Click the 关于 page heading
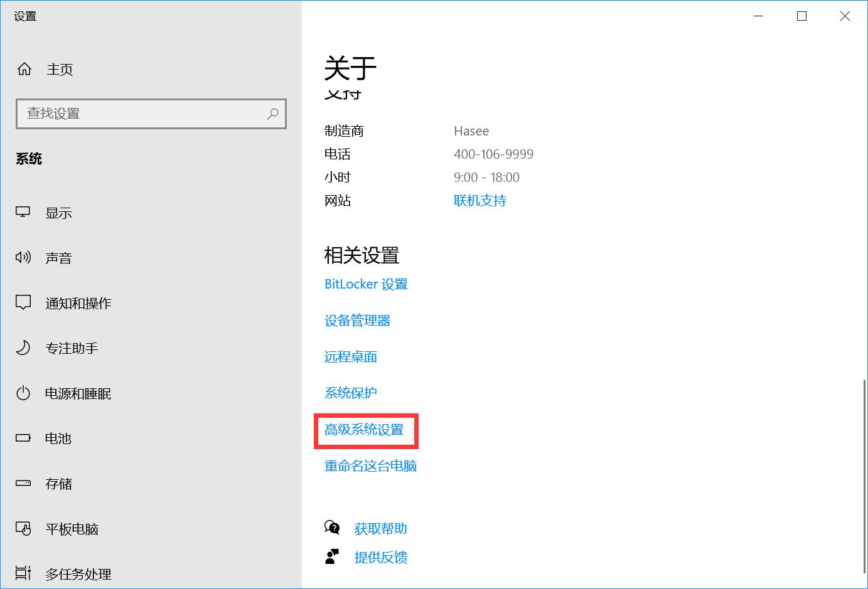The width and height of the screenshot is (868, 589). click(350, 68)
